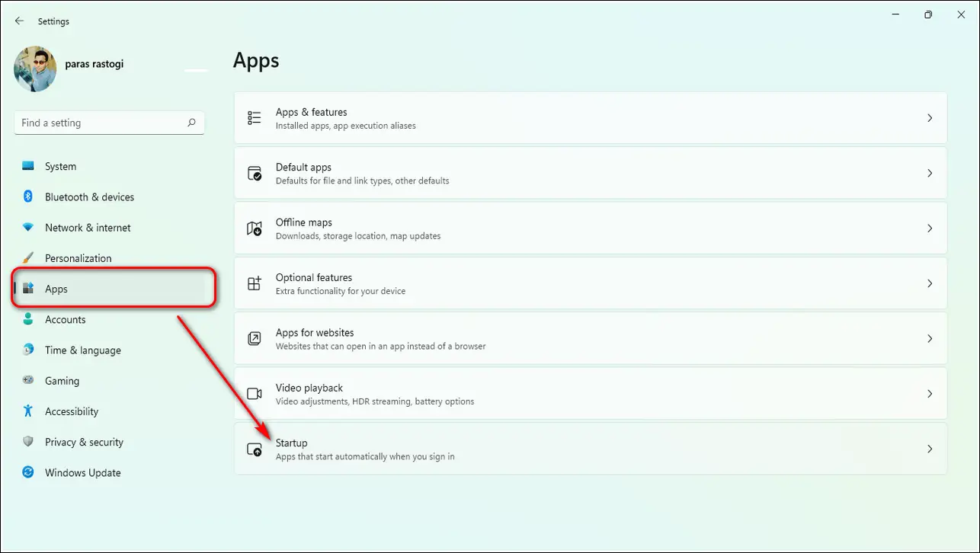Open Default apps page

[591, 173]
